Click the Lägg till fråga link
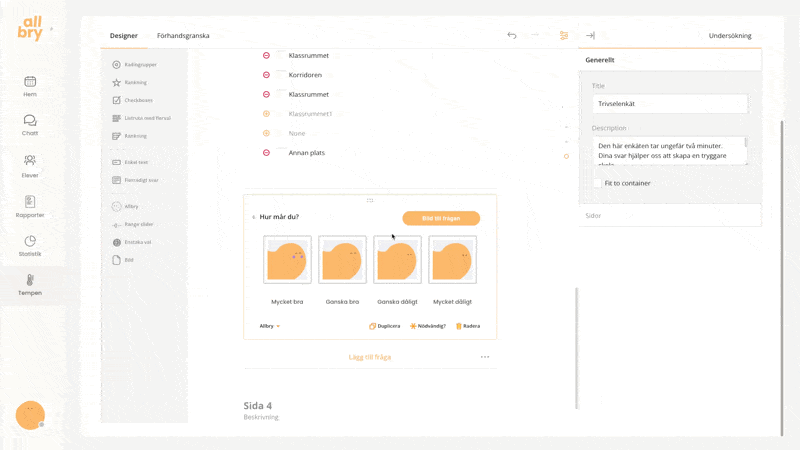Viewport: 800px width, 450px height. (370, 357)
